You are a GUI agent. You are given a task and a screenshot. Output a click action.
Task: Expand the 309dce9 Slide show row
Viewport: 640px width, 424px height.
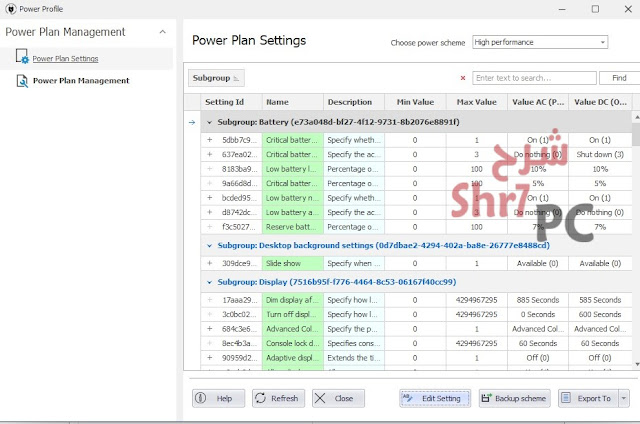pyautogui.click(x=209, y=263)
